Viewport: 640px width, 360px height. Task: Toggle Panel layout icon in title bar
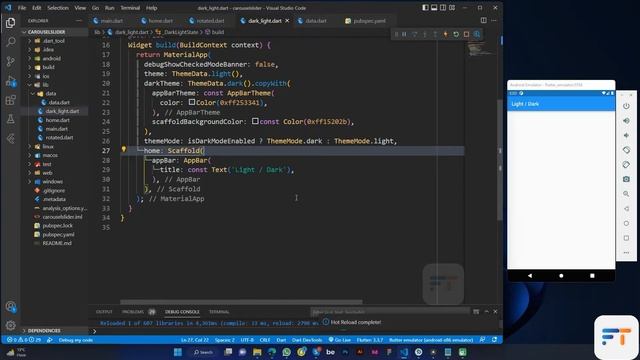click(x=434, y=7)
